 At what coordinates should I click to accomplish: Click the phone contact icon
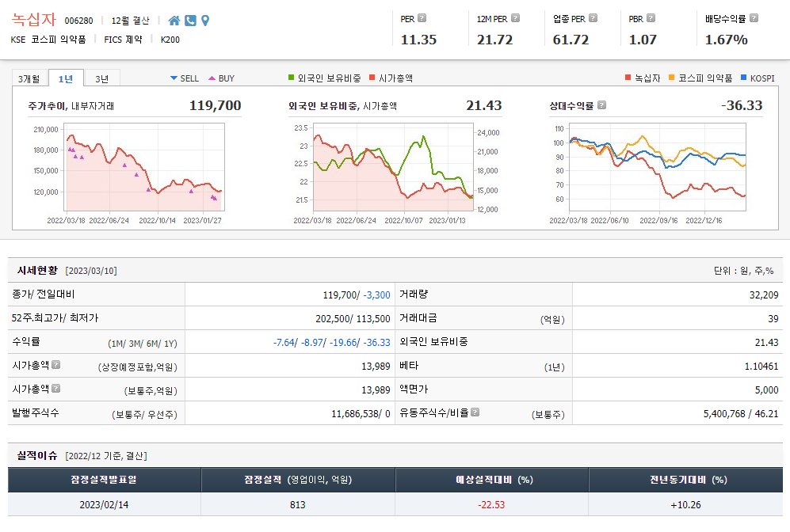(x=190, y=21)
